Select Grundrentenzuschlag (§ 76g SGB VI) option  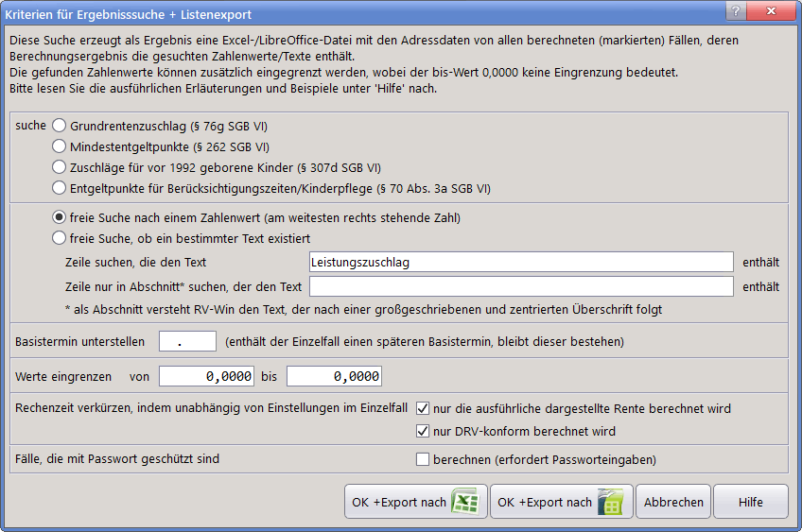pyautogui.click(x=60, y=125)
